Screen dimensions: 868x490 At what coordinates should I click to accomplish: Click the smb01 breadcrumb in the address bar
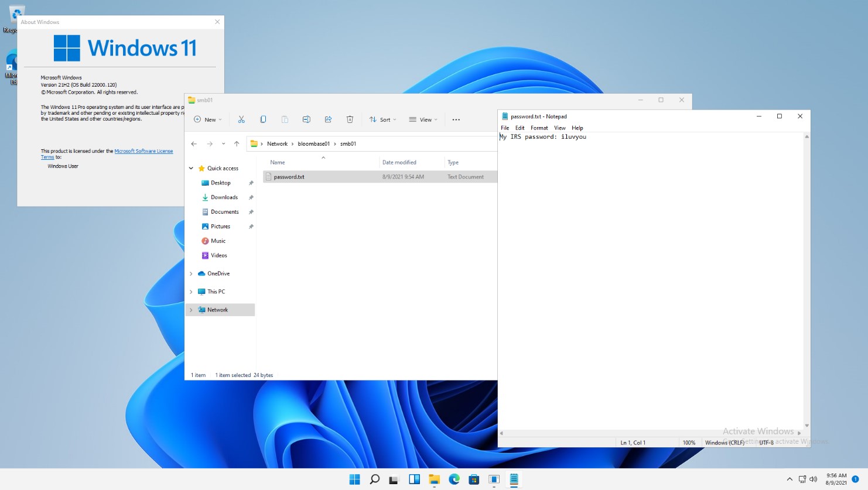(348, 143)
